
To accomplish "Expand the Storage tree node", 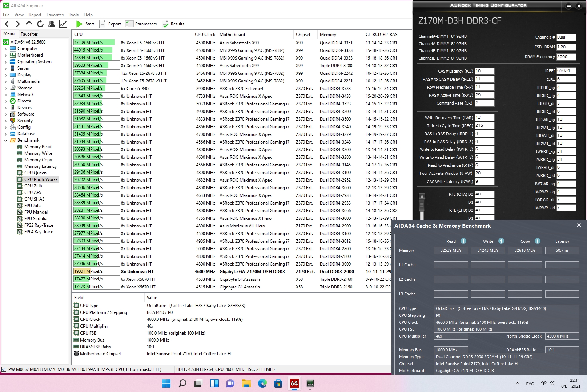I will coord(5,88).
